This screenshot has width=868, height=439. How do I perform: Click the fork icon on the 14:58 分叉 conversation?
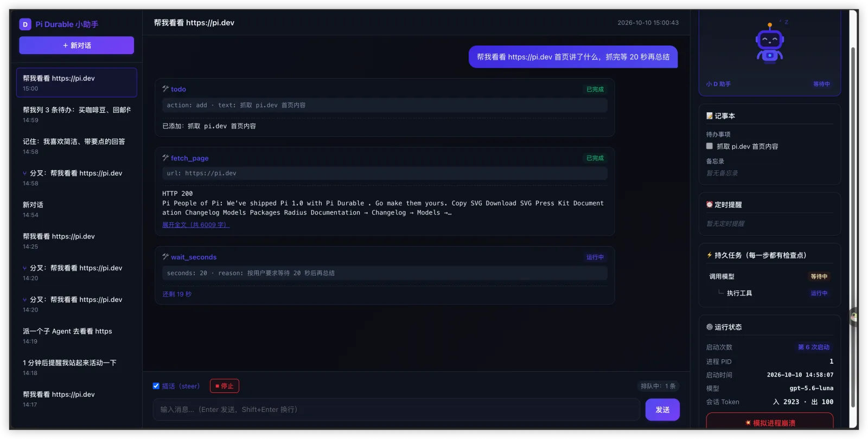(x=25, y=173)
